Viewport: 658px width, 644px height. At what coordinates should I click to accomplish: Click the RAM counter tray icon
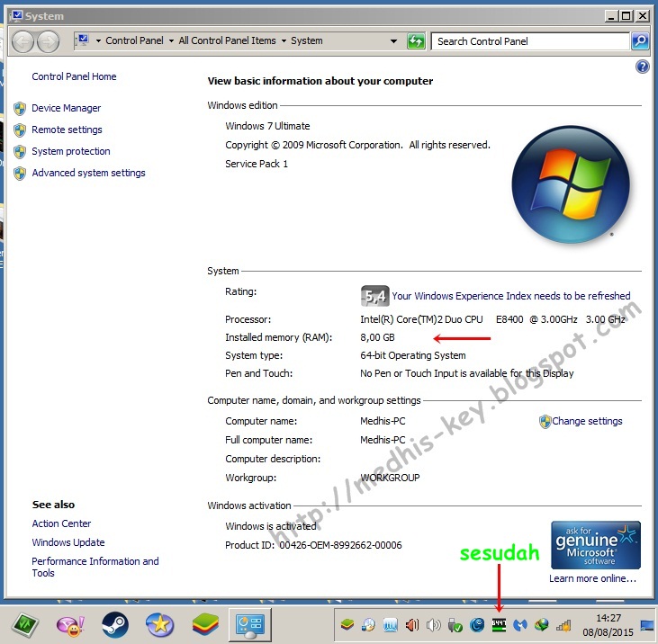[x=499, y=625]
